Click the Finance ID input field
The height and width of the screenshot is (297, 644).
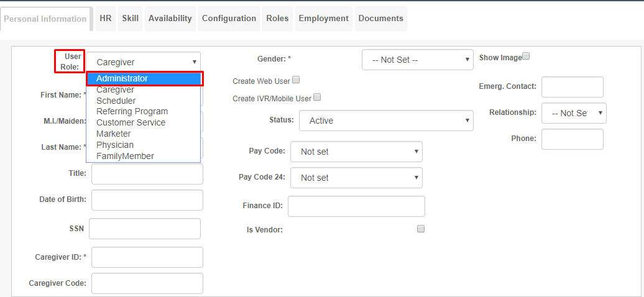tap(356, 206)
